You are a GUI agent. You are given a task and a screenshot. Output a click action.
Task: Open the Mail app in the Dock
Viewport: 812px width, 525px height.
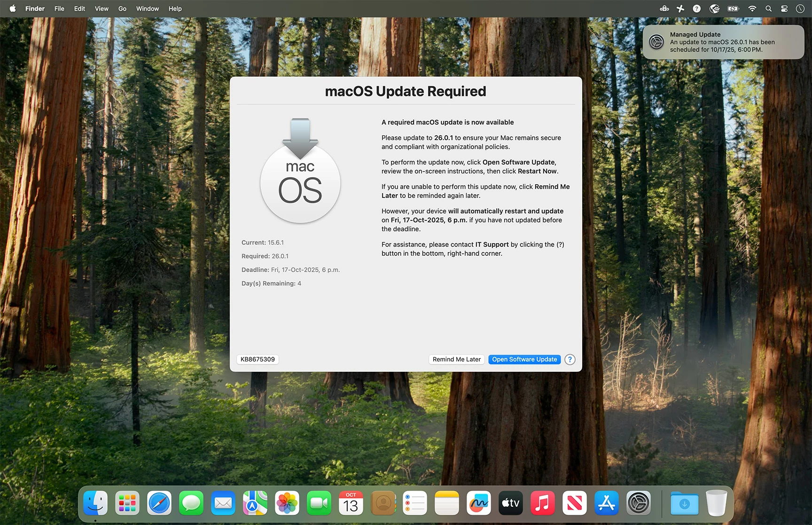pos(223,503)
